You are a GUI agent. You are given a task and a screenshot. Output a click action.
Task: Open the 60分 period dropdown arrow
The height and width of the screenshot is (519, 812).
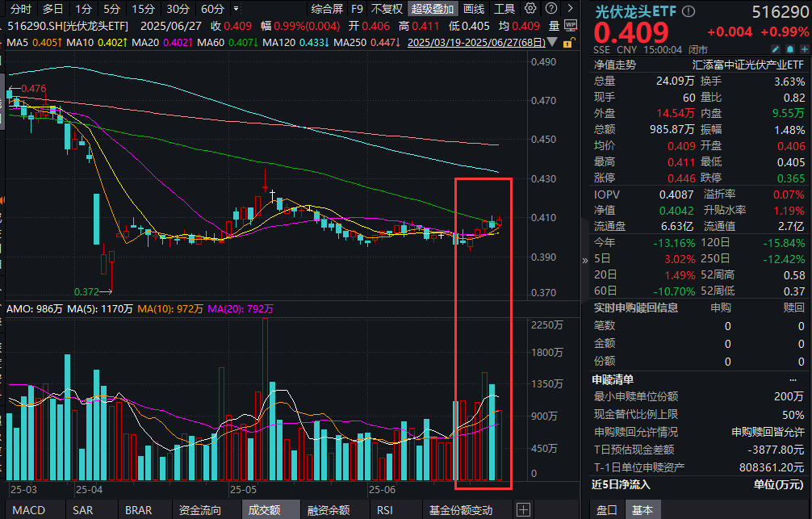click(x=234, y=9)
